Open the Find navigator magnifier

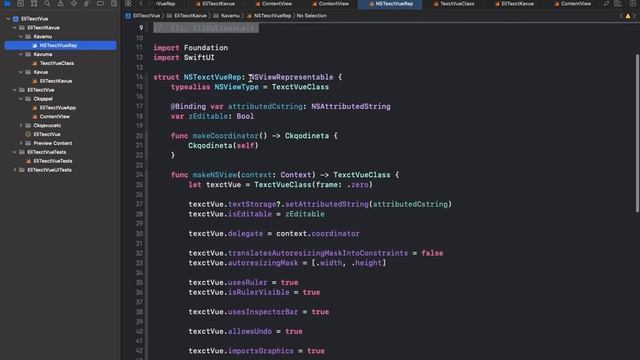(47, 4)
